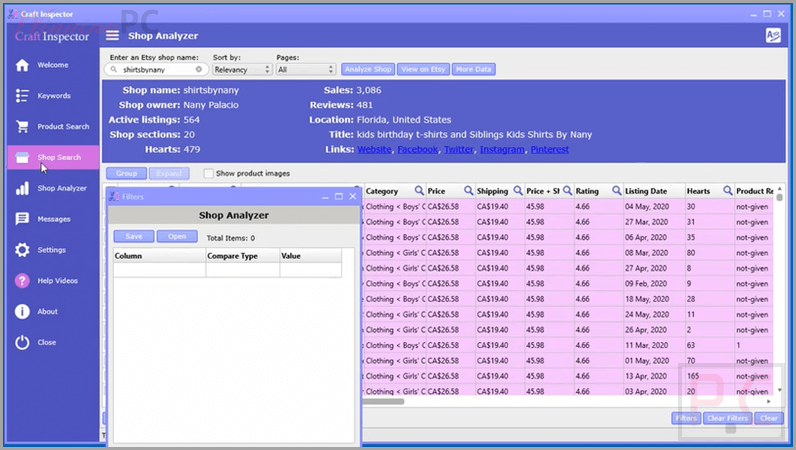Viewport: 796px width, 450px height.
Task: Click the Listing Date column header
Action: tap(654, 191)
